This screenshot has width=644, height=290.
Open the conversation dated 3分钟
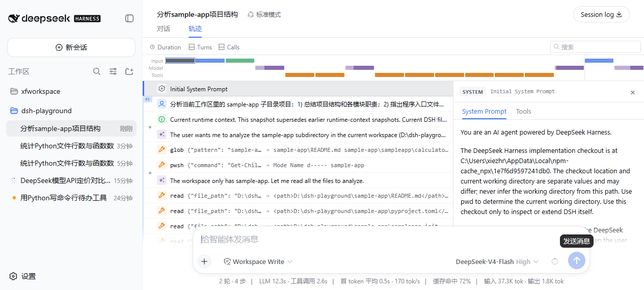point(71,146)
